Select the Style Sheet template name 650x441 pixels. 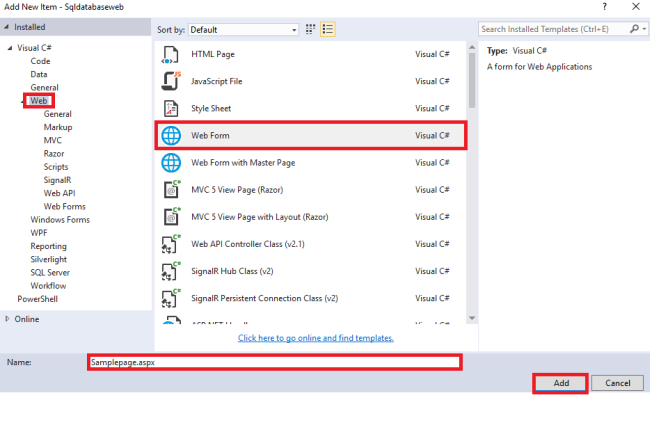pyautogui.click(x=211, y=109)
